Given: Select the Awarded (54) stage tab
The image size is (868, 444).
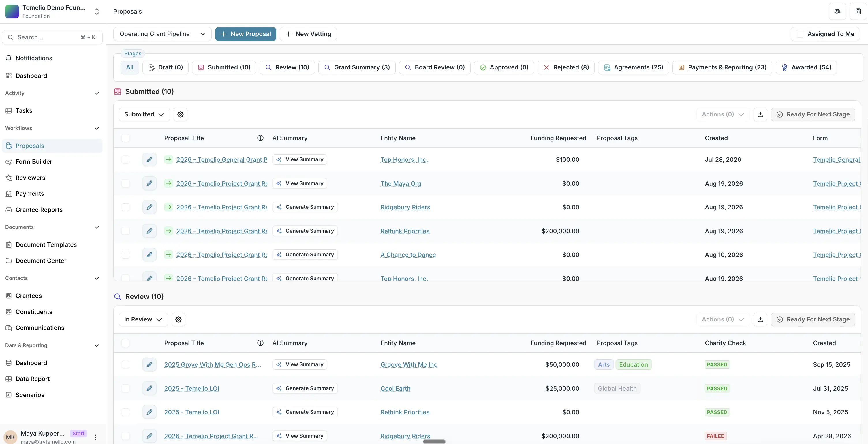Looking at the screenshot, I should click(x=806, y=67).
